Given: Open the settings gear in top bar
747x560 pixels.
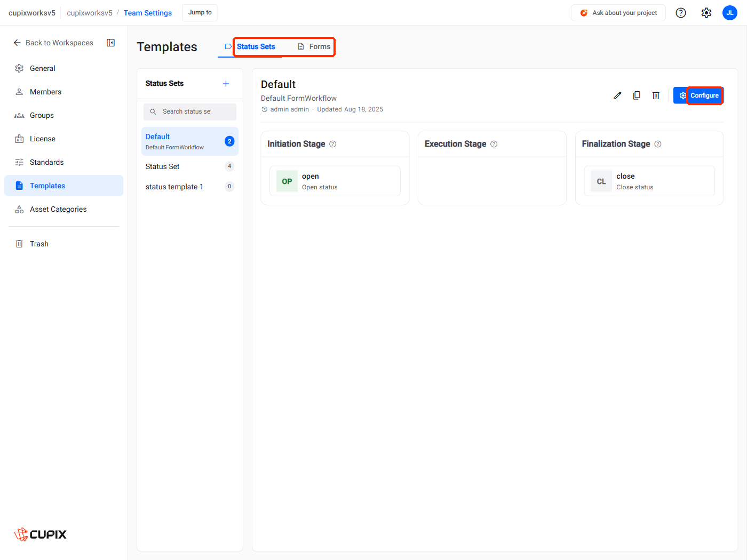Looking at the screenshot, I should [706, 13].
